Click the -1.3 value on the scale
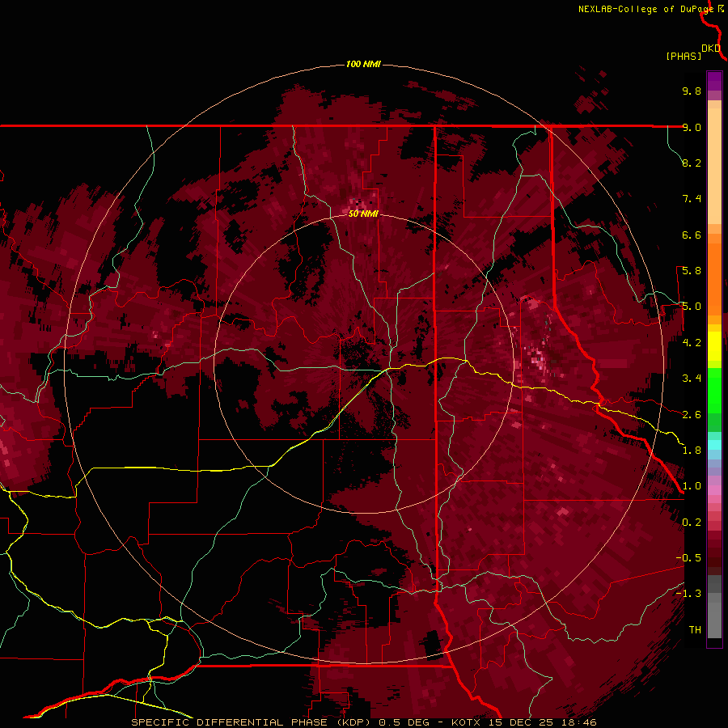The width and height of the screenshot is (728, 728). 688,594
